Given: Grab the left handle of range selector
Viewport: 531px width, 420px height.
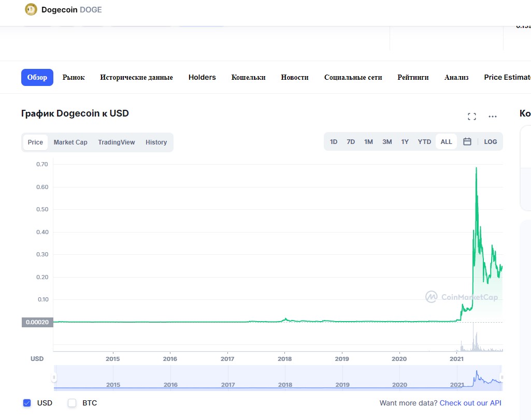Looking at the screenshot, I should coord(54,377).
